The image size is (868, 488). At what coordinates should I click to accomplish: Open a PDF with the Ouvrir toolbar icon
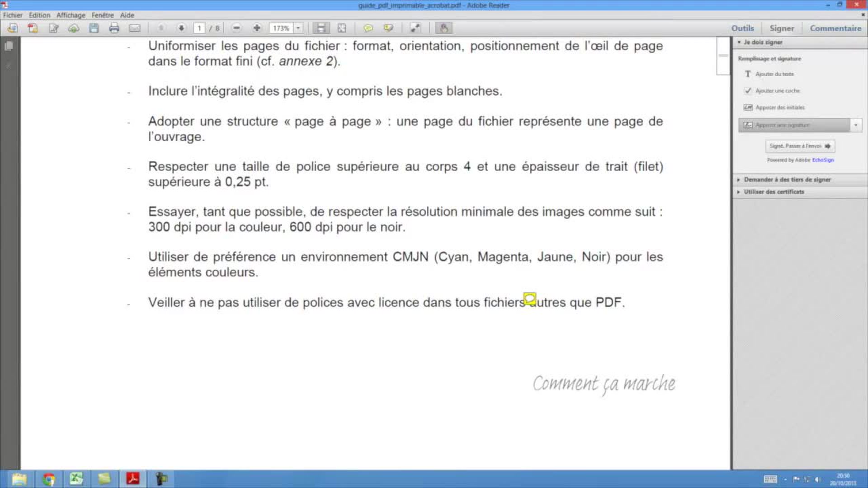pyautogui.click(x=12, y=28)
